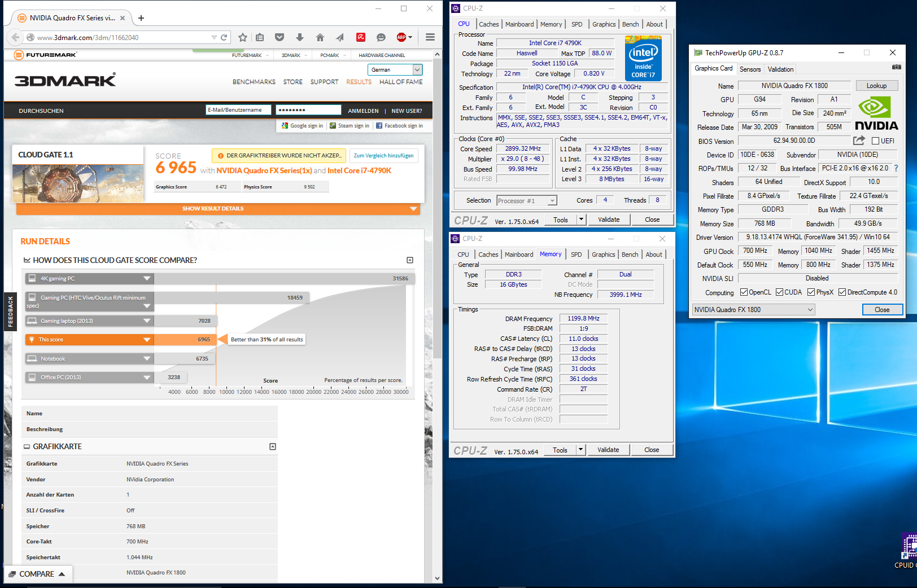Click the chat smiley toolbar icon
Viewport: 917px width, 588px height.
pos(381,37)
